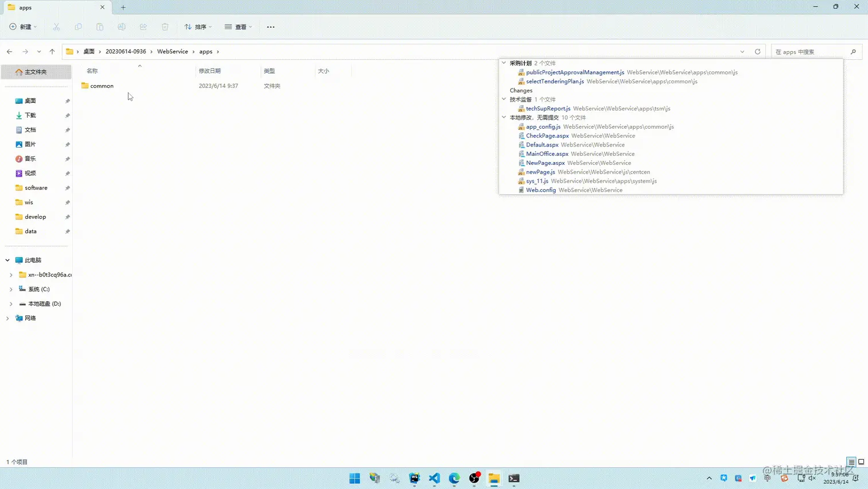
Task: Open publicProjectApprovalManagement.js from the changelist
Action: 574,72
